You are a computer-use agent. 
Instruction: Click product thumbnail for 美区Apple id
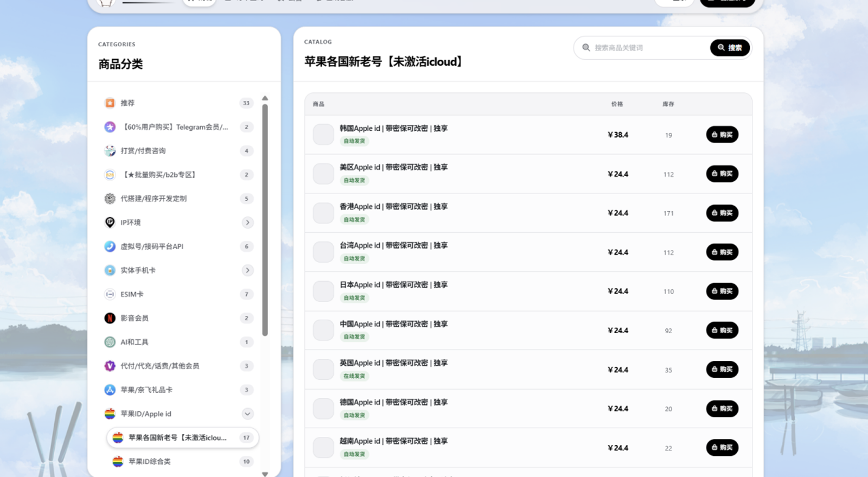(323, 174)
